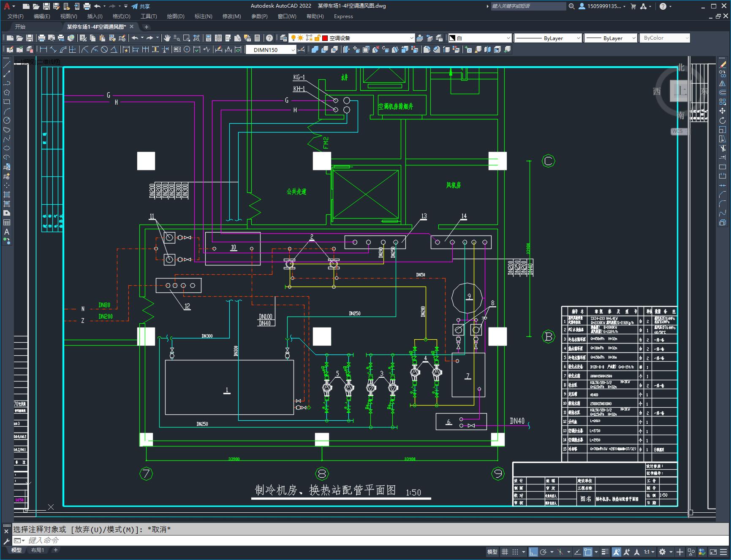731x560 pixels.
Task: Select the Polygon draw tool
Action: click(x=7, y=92)
